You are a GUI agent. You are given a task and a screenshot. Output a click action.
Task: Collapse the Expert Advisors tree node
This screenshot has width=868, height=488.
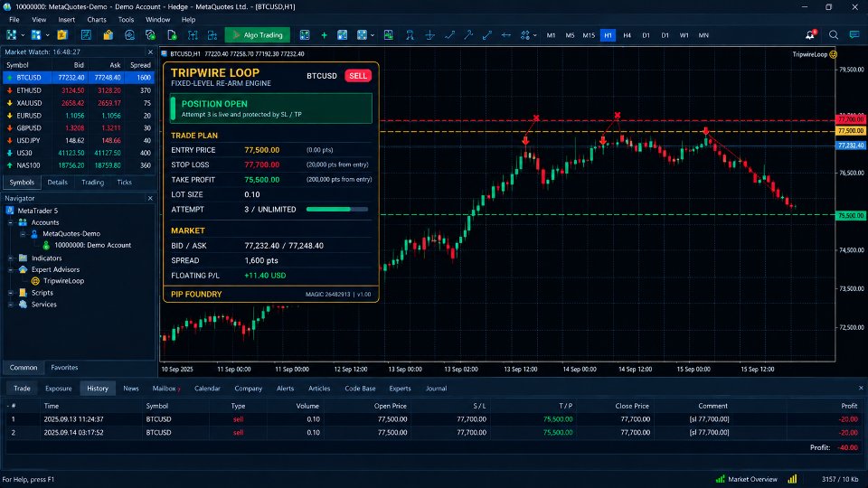pyautogui.click(x=11, y=269)
